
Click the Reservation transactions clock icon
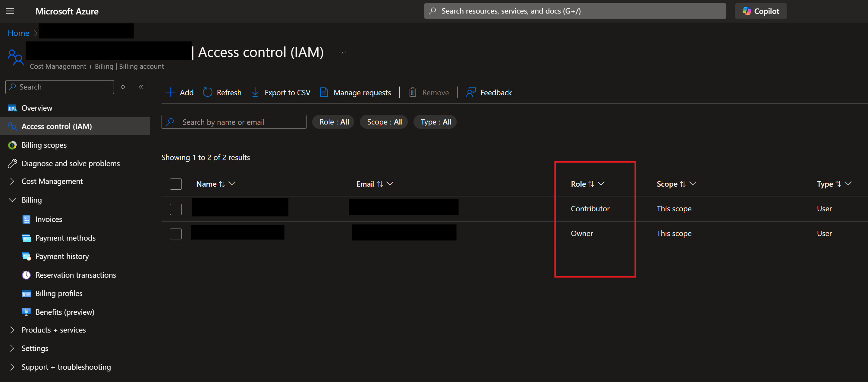(x=26, y=275)
